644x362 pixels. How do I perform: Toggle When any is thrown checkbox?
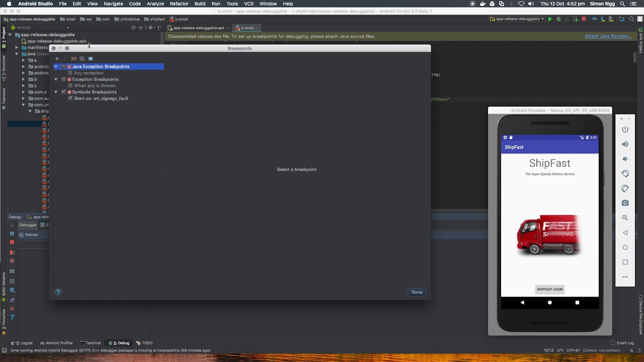tap(70, 86)
